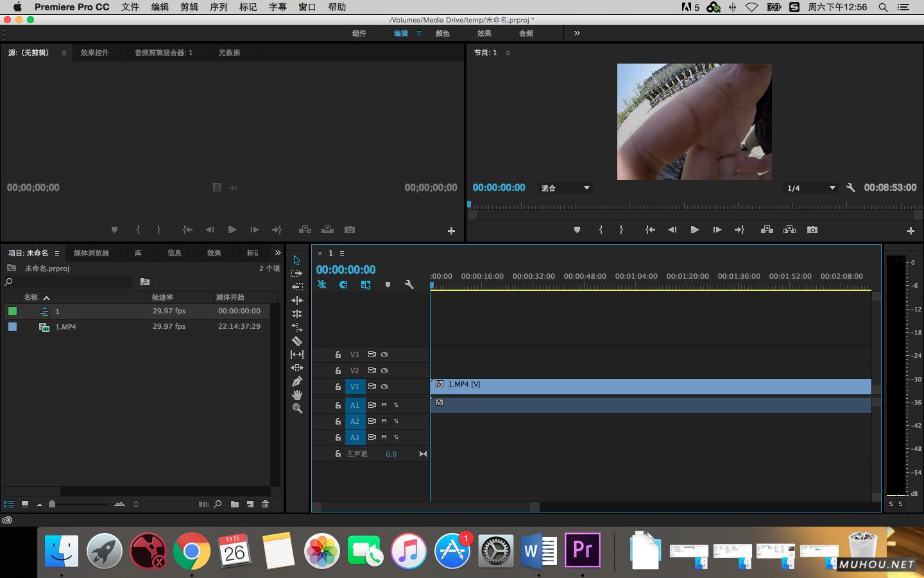
Task: Open zoom level dropdown showing 适合
Action: click(x=565, y=188)
